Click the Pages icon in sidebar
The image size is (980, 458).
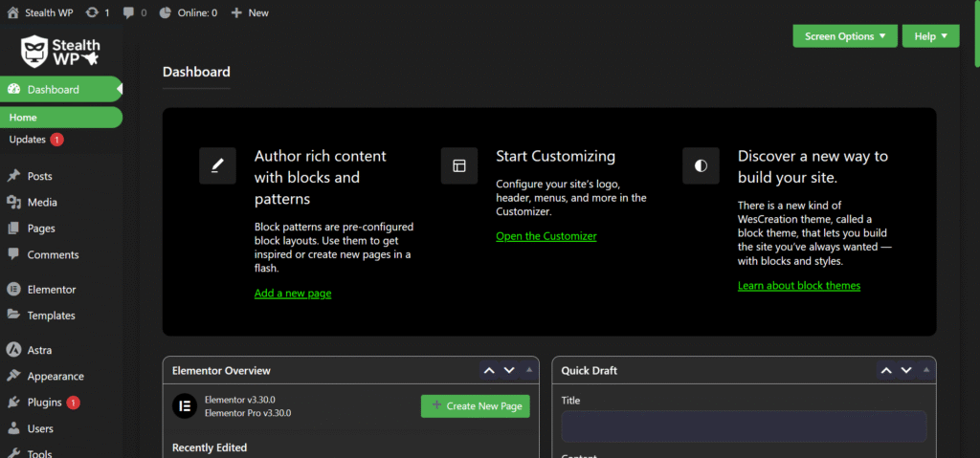(x=13, y=229)
